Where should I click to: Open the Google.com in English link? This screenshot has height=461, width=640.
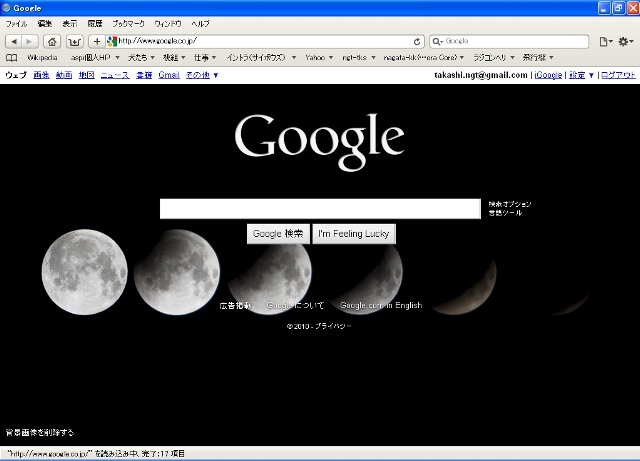coord(381,305)
